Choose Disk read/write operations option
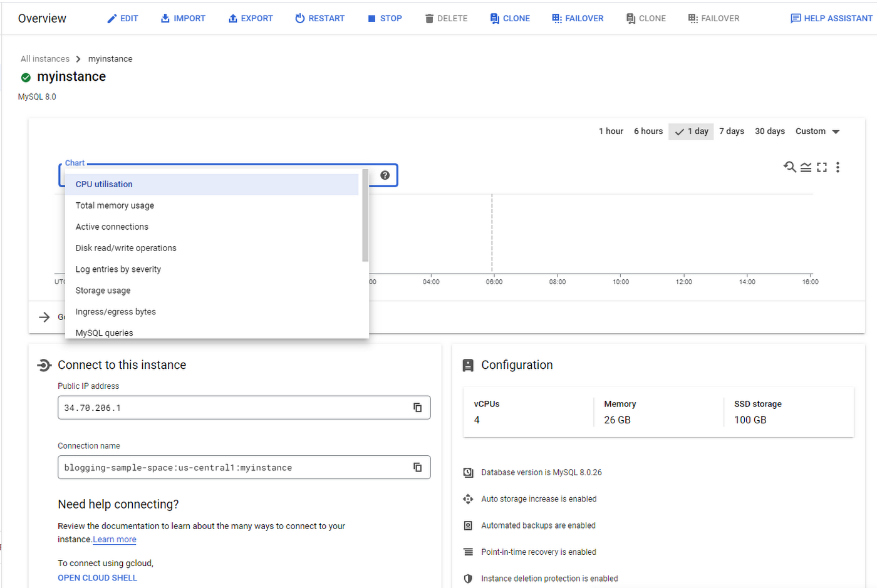877x588 pixels. 212,248
